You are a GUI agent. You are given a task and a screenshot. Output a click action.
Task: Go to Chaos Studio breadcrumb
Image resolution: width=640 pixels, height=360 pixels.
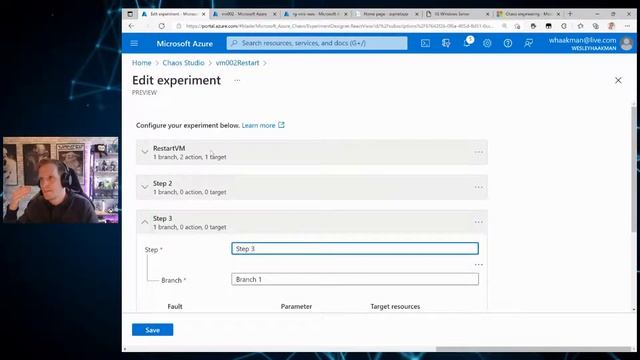183,63
